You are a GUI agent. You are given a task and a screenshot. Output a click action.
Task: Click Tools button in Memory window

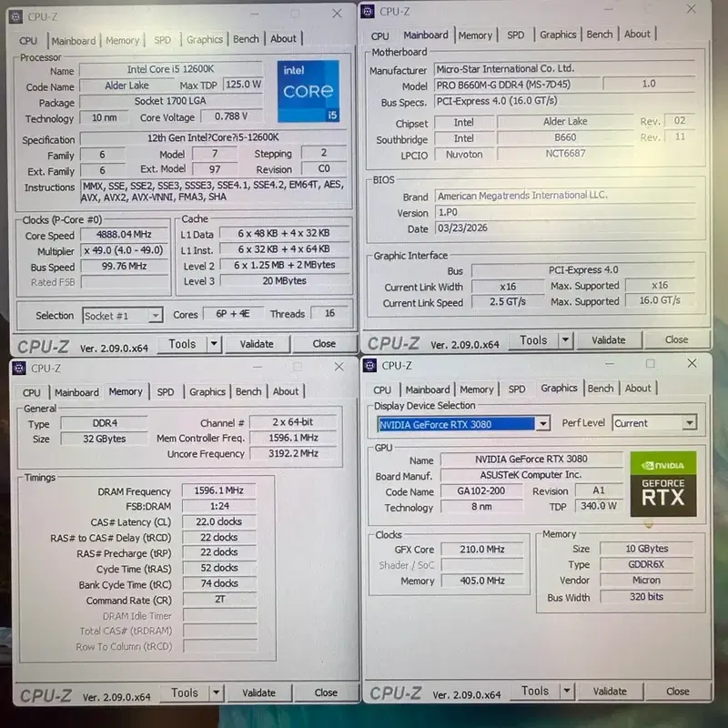tap(185, 693)
